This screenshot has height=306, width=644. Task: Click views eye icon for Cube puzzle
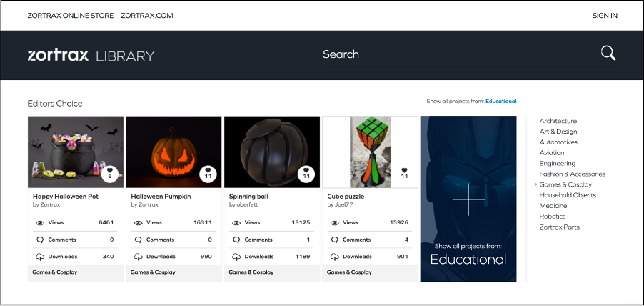(x=335, y=223)
